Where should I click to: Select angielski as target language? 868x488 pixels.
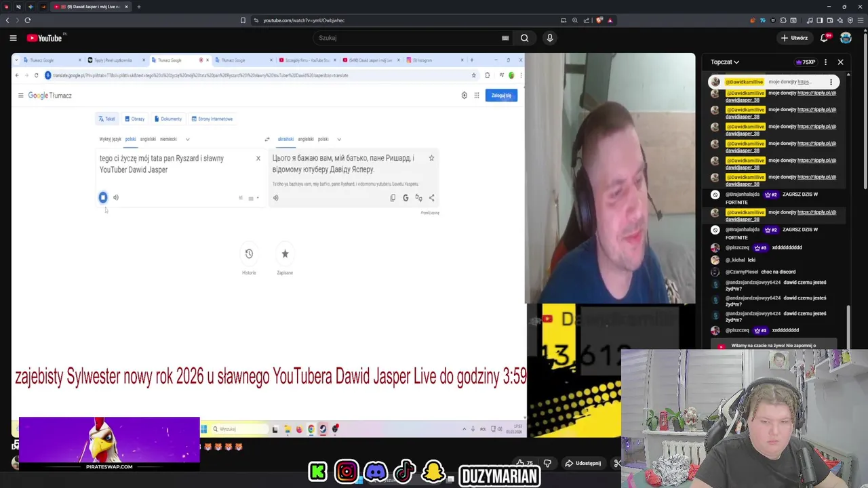[306, 139]
